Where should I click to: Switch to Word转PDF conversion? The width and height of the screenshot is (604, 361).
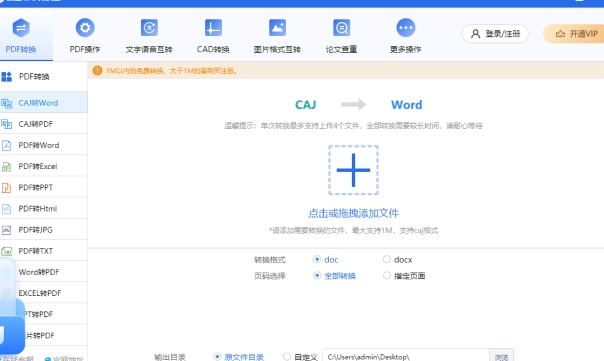click(x=44, y=272)
